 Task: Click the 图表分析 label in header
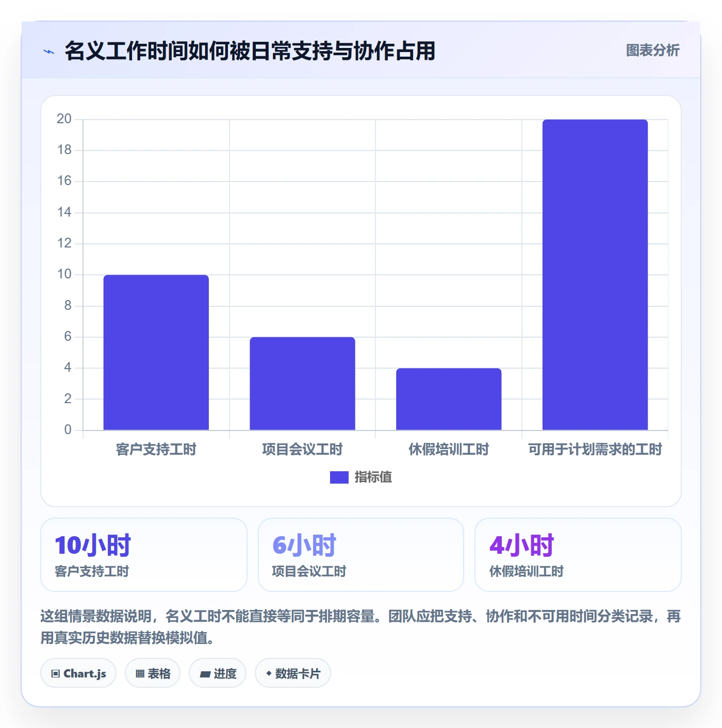(x=652, y=51)
